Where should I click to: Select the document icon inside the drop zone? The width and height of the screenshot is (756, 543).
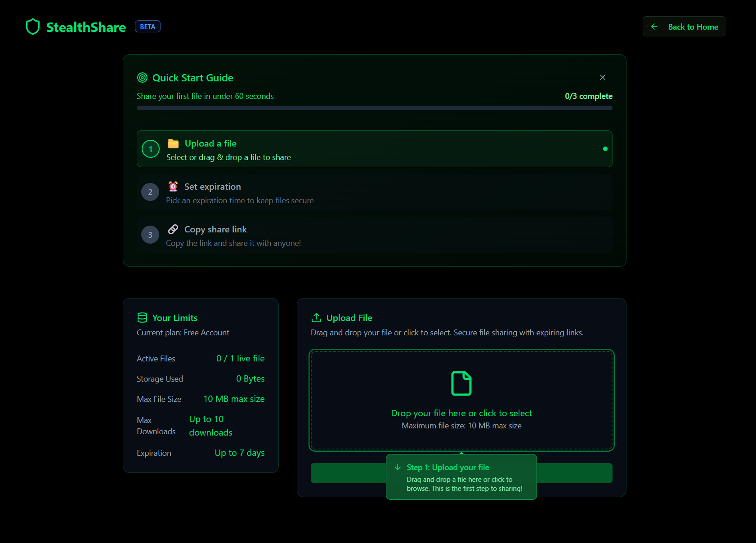point(461,383)
